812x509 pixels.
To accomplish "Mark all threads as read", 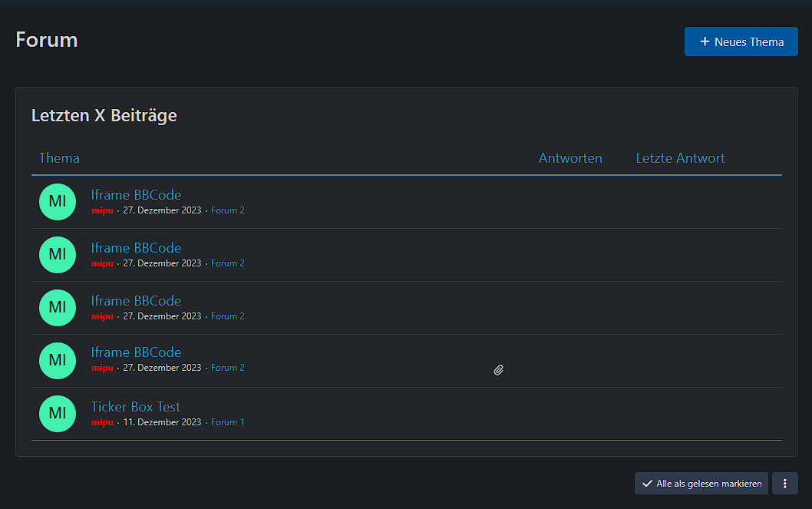I will coord(701,484).
